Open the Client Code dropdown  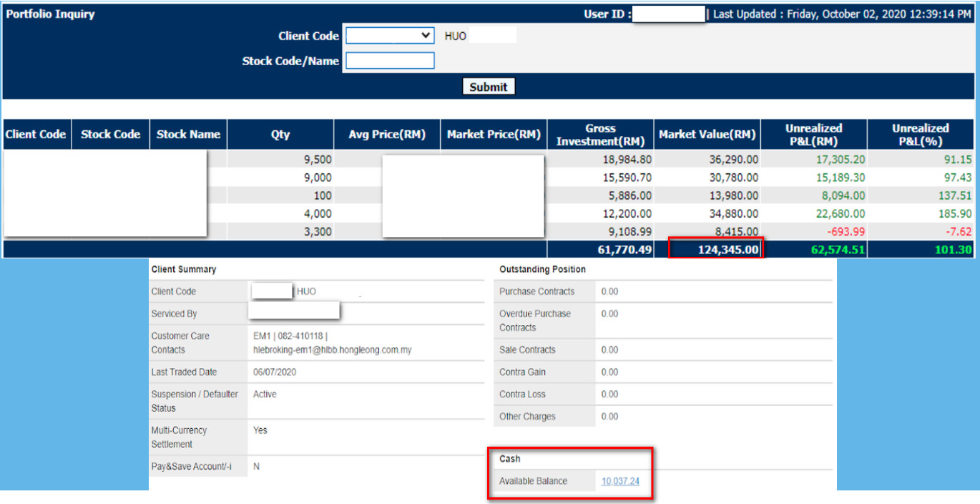pyautogui.click(x=390, y=36)
